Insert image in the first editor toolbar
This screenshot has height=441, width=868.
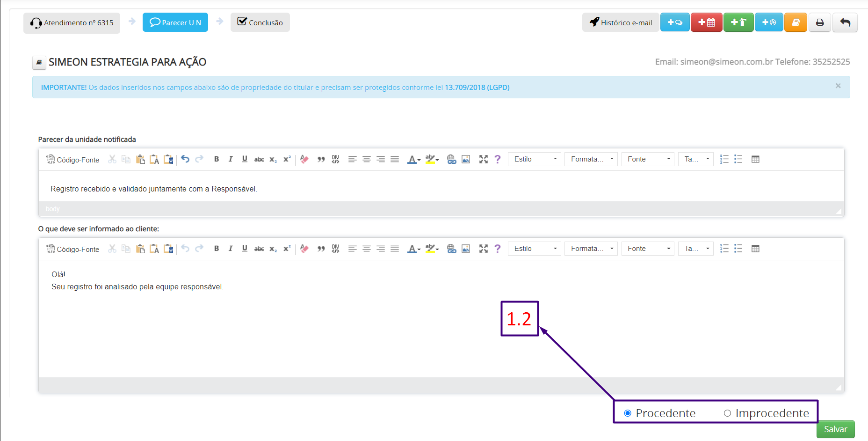tap(466, 159)
